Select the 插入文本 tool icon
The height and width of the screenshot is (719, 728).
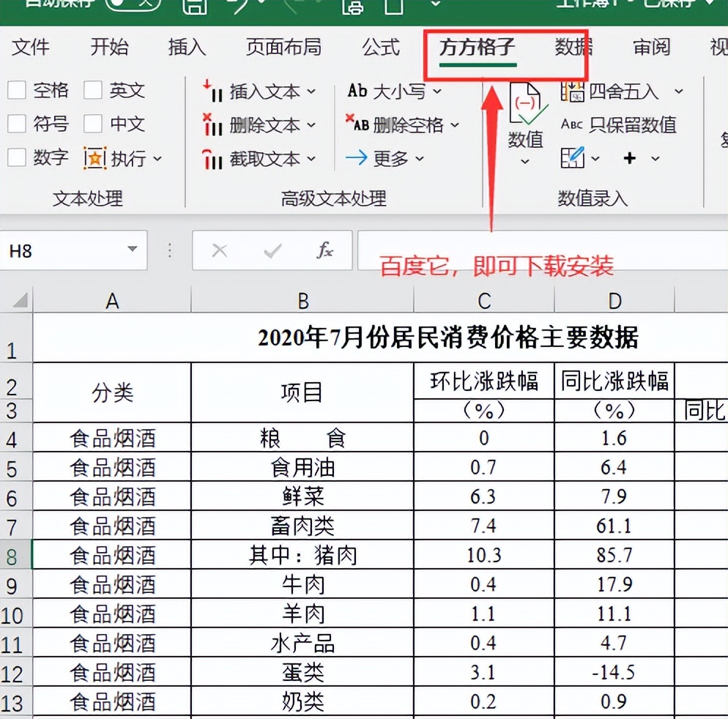pyautogui.click(x=212, y=92)
